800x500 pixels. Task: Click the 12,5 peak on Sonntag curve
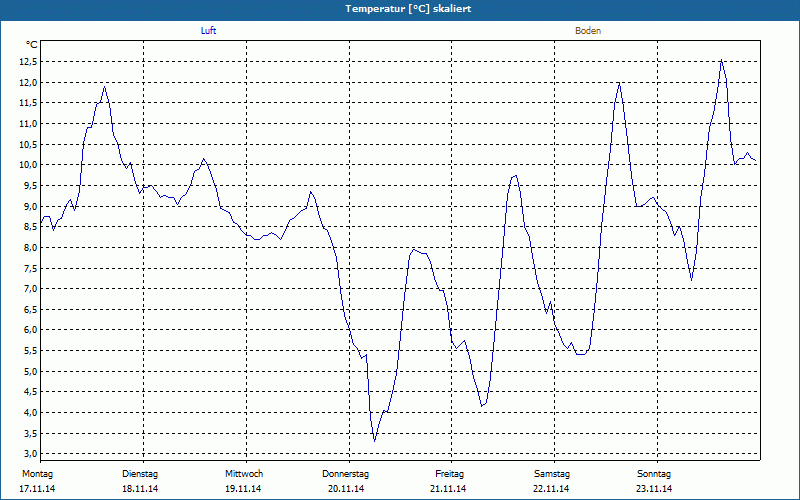pos(721,60)
